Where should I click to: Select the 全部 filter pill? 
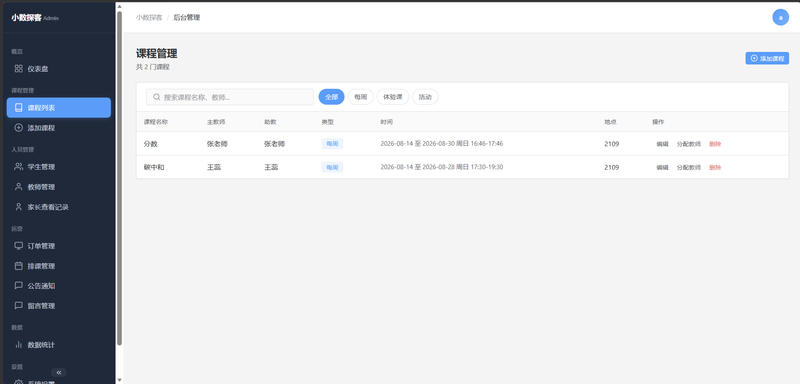click(x=332, y=97)
